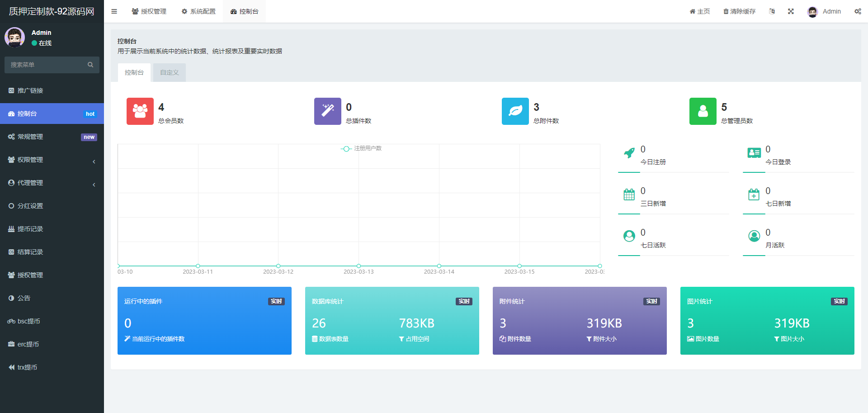The height and width of the screenshot is (413, 868).
Task: Click the red total members icon
Action: tap(140, 111)
